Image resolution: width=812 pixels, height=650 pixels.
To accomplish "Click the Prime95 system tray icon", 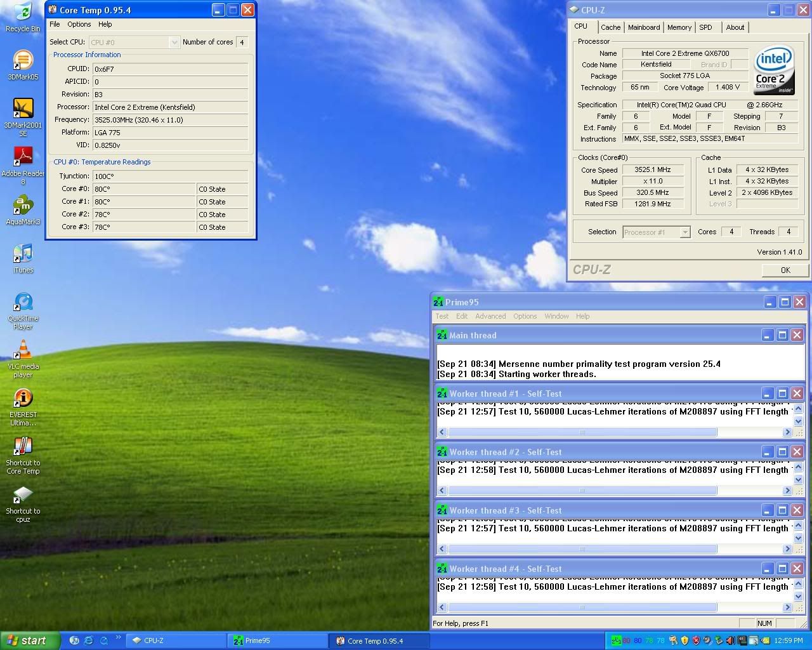I will (615, 640).
